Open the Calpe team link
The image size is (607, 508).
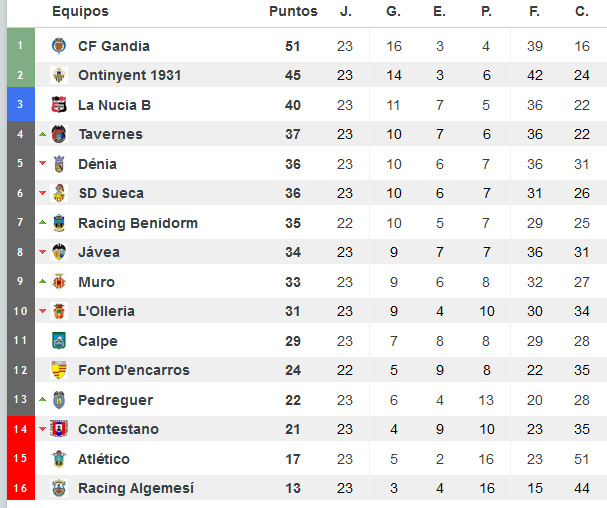point(98,341)
